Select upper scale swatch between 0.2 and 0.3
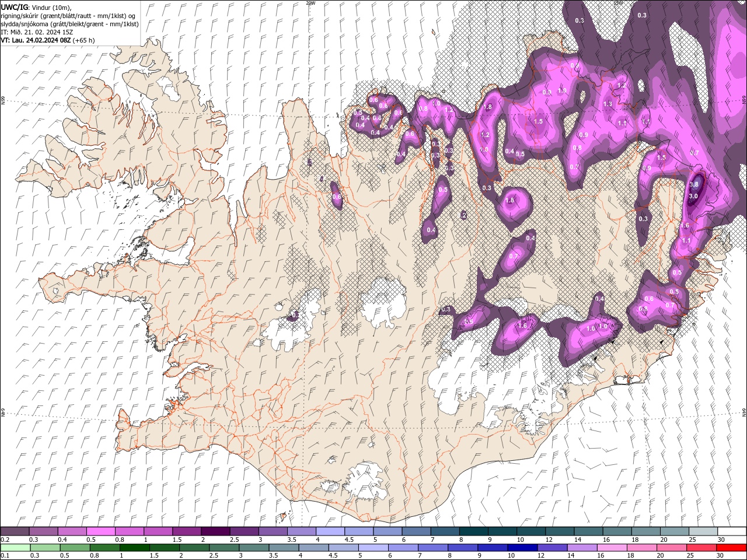Viewport: 747px width, 560px height. [15, 531]
